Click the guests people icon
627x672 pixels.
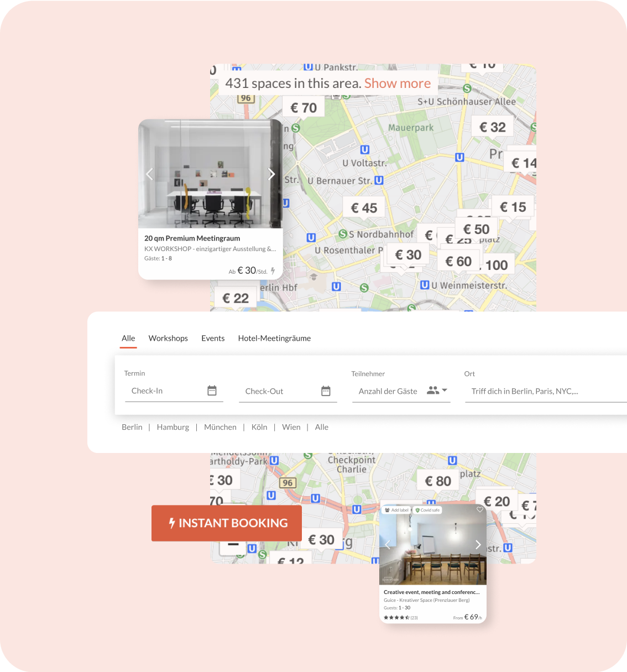point(432,390)
